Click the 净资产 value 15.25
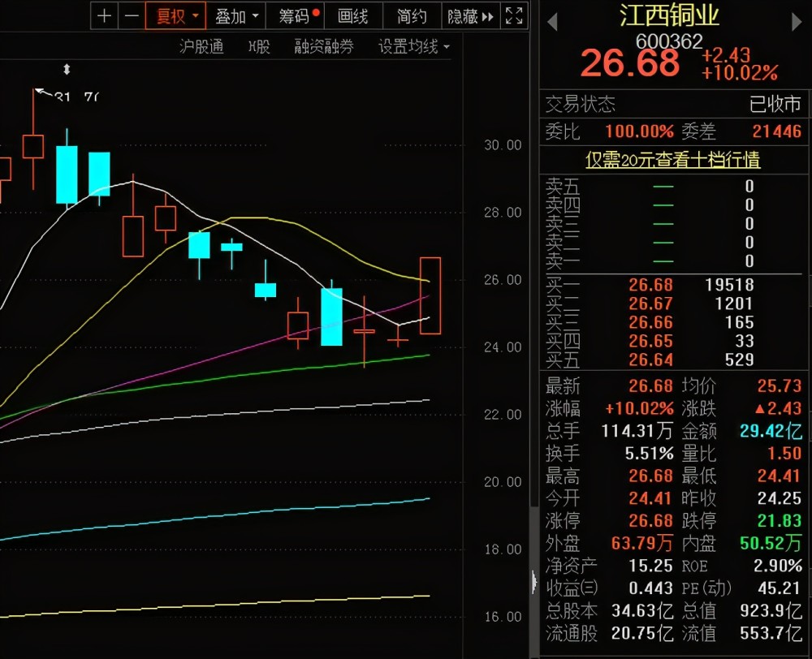Image resolution: width=812 pixels, height=659 pixels. pyautogui.click(x=650, y=566)
